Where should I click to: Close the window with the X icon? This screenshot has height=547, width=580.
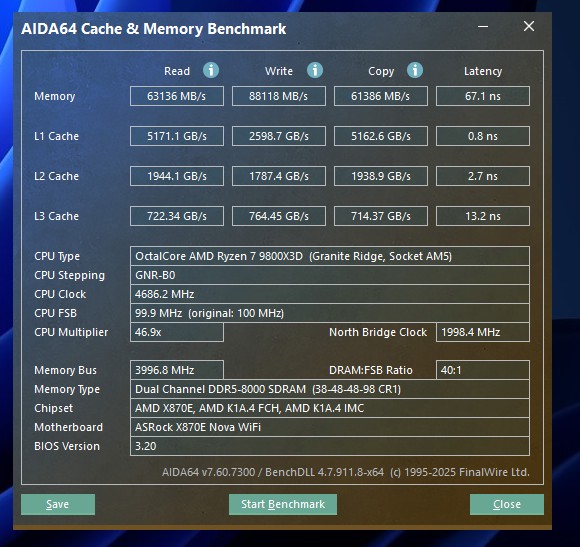click(x=529, y=26)
